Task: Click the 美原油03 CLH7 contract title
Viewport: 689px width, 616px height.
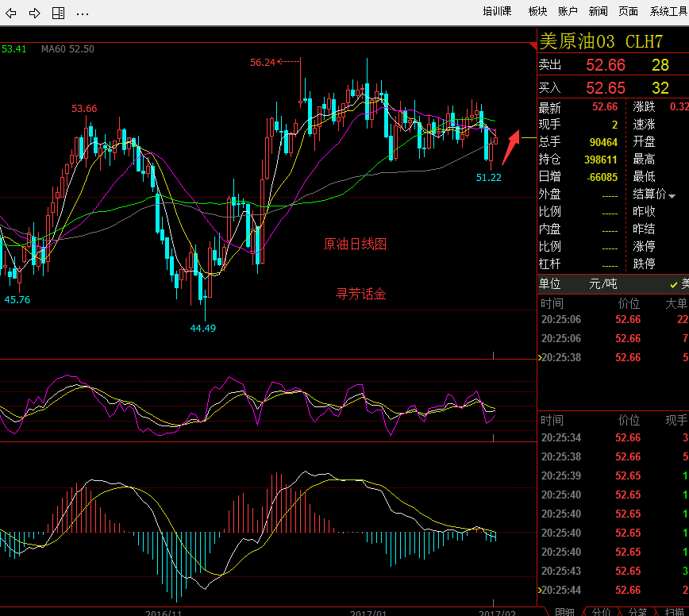Action: point(600,41)
